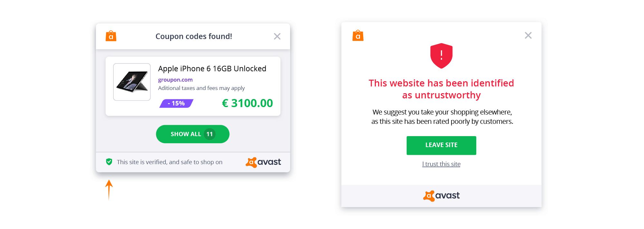Viewport: 644px width, 229px height.
Task: Click the site is verified safe message
Action: 170,162
